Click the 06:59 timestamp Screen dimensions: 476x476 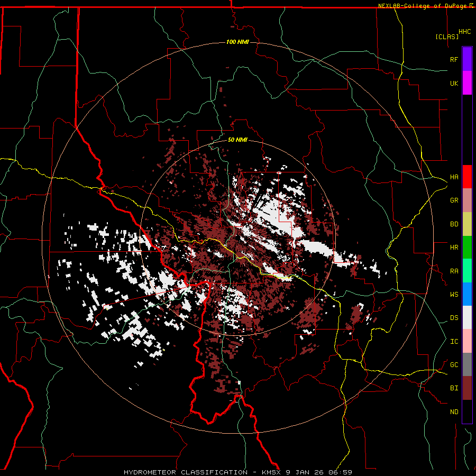340,472
